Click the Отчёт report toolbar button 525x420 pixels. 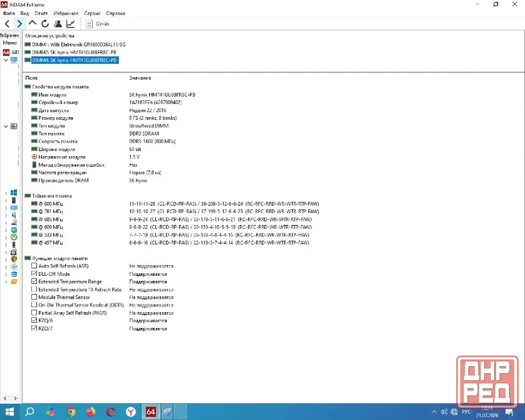point(98,24)
